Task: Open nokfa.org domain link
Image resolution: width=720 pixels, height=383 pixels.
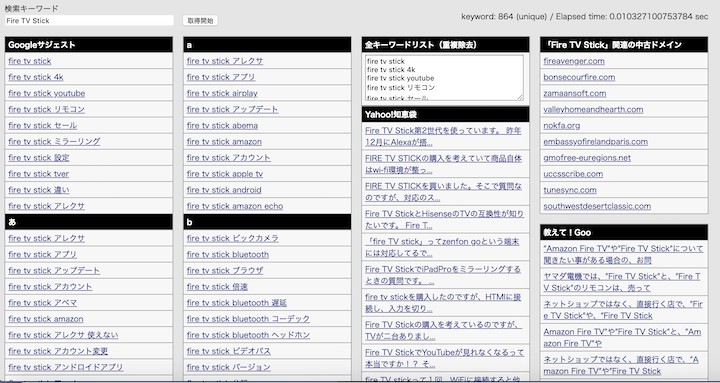Action: pos(562,125)
